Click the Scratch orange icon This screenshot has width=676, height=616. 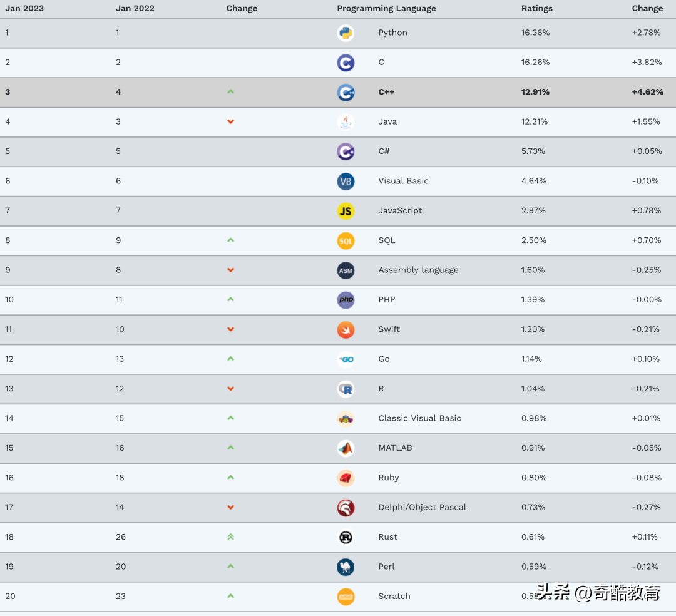point(346,597)
